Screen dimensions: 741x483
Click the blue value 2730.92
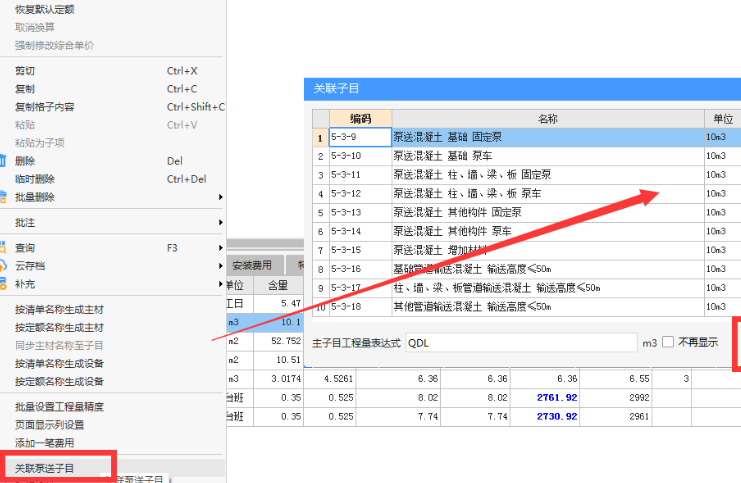tap(557, 416)
